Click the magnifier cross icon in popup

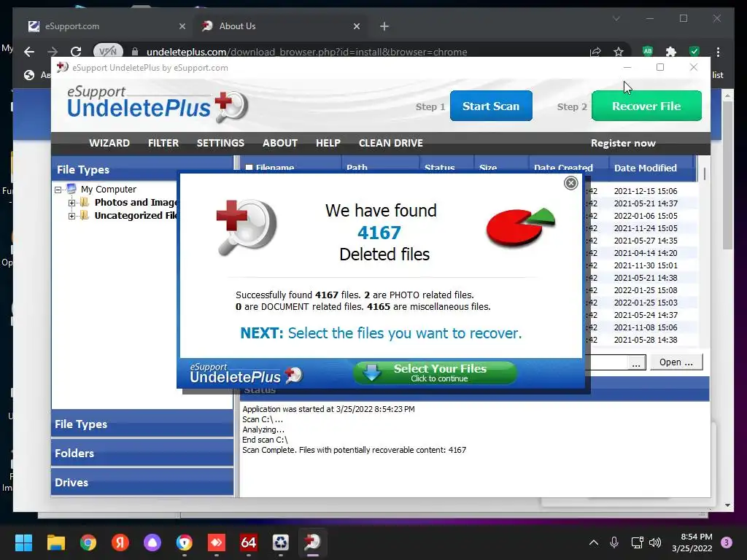[247, 227]
